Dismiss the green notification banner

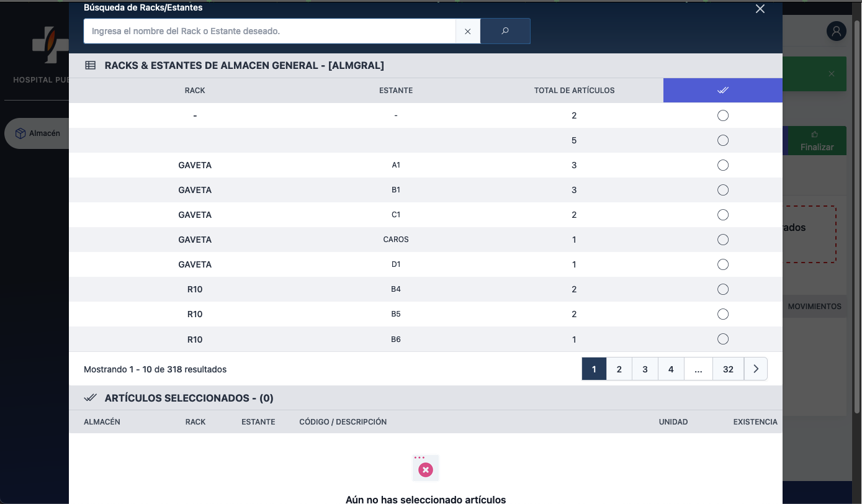click(832, 74)
